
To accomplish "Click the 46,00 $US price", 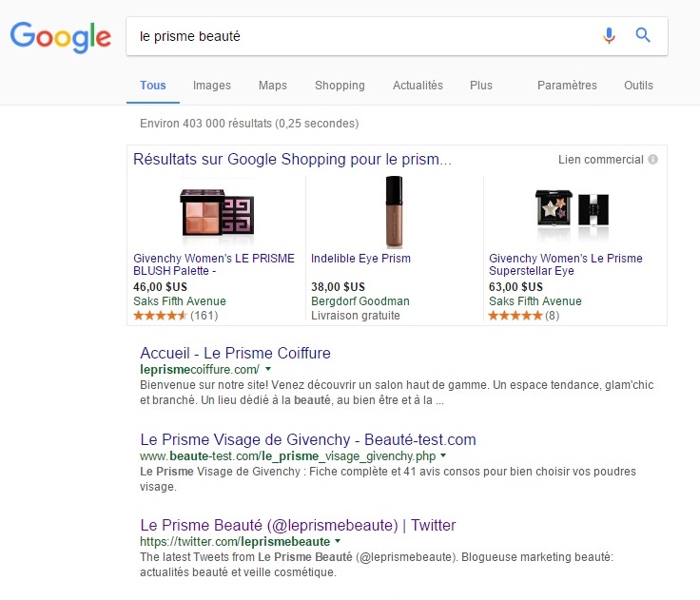I will [161, 287].
